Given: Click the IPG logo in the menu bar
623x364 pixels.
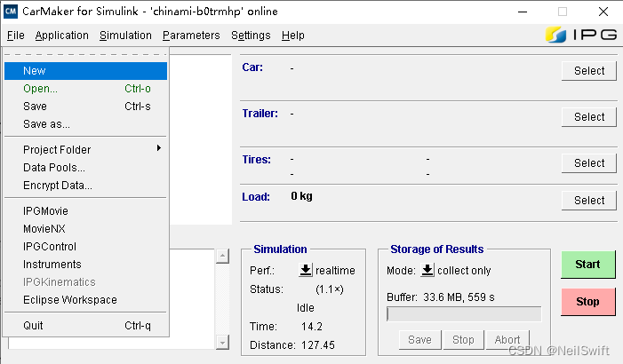Looking at the screenshot, I should tap(581, 35).
